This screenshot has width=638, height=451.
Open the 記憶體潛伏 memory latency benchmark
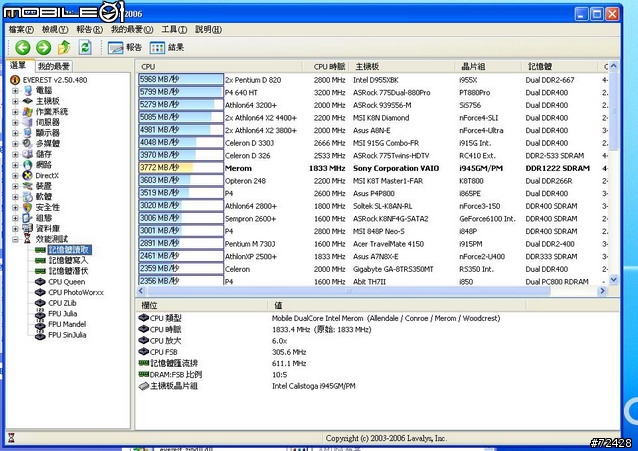coord(61,271)
